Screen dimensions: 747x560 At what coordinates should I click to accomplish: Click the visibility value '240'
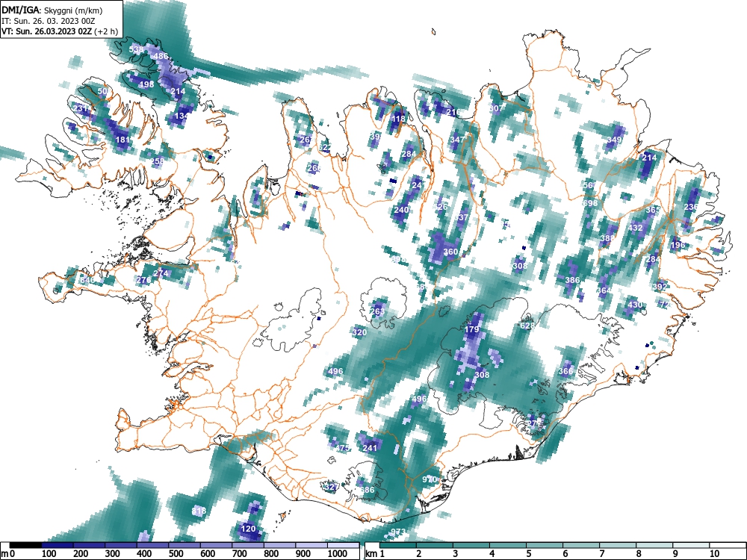point(402,210)
